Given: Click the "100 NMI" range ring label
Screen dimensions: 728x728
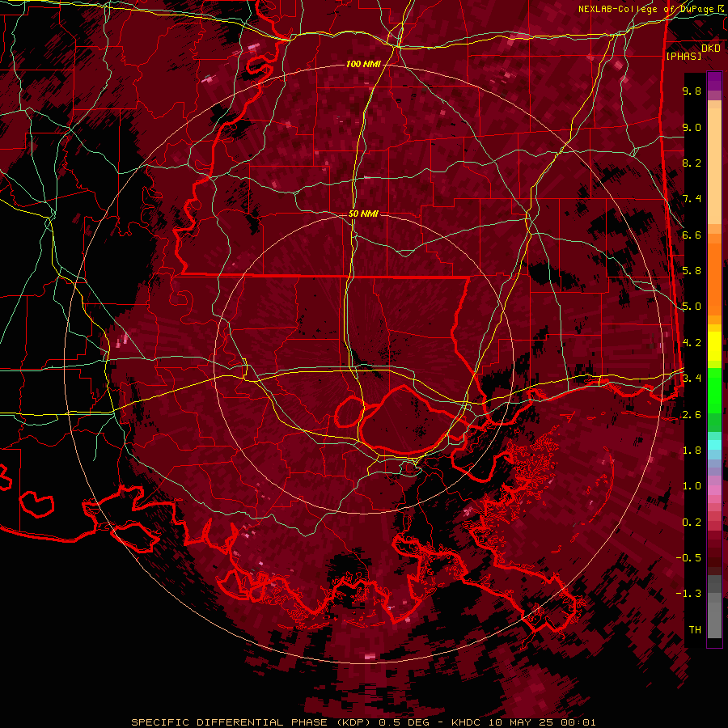Looking at the screenshot, I should tap(363, 64).
